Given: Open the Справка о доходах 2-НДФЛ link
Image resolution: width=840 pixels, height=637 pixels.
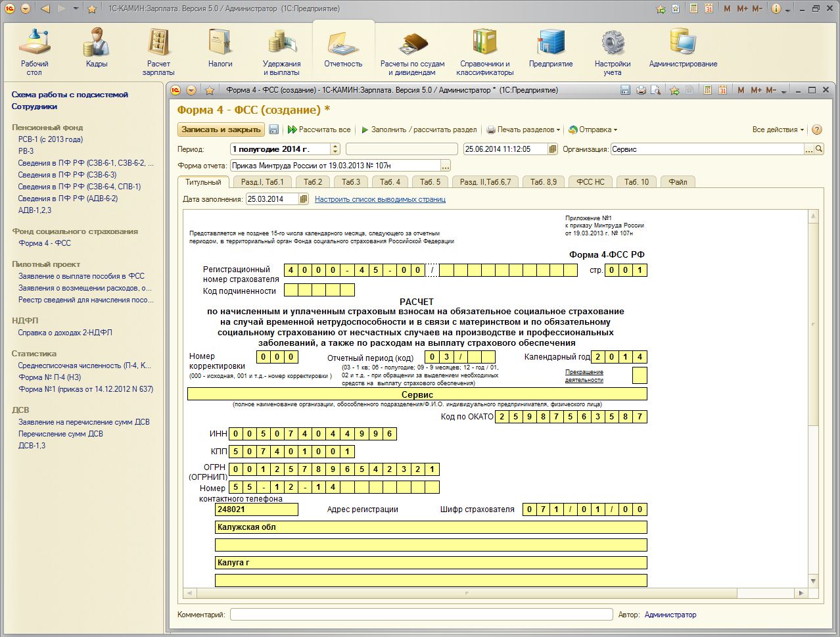Looking at the screenshot, I should click(x=65, y=333).
